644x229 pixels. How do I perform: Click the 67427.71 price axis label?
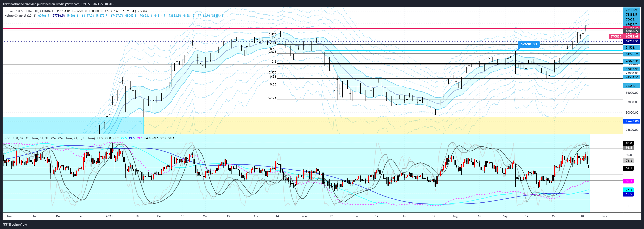click(x=632, y=24)
